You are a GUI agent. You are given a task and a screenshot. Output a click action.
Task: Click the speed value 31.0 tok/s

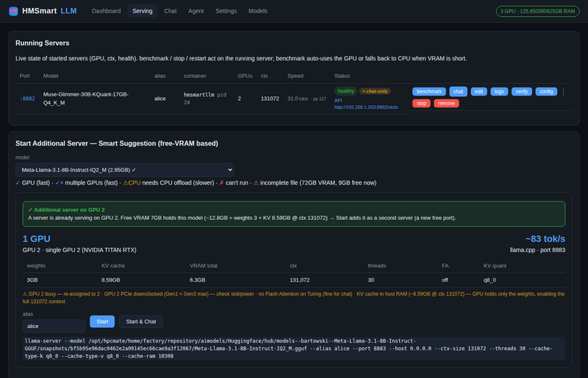pyautogui.click(x=298, y=99)
